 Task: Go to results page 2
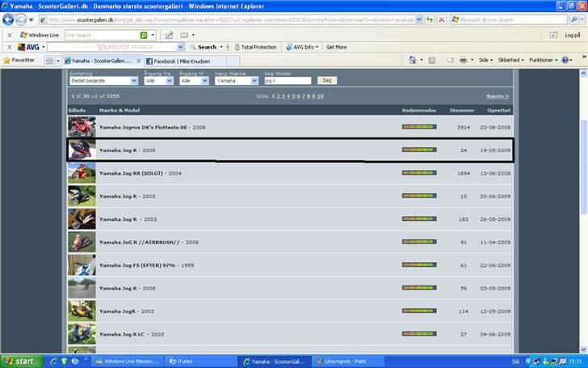(x=278, y=96)
